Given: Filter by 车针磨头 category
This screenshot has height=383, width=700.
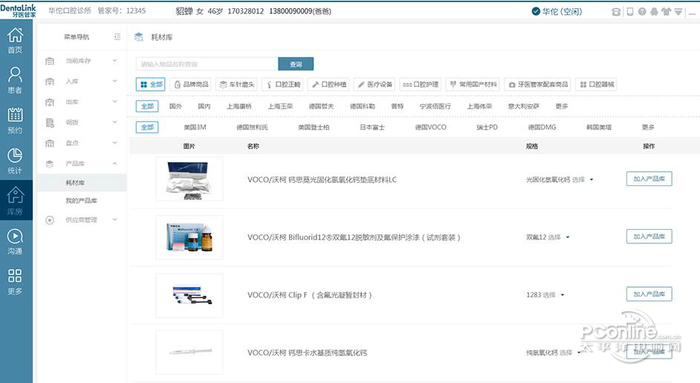Looking at the screenshot, I should [237, 84].
